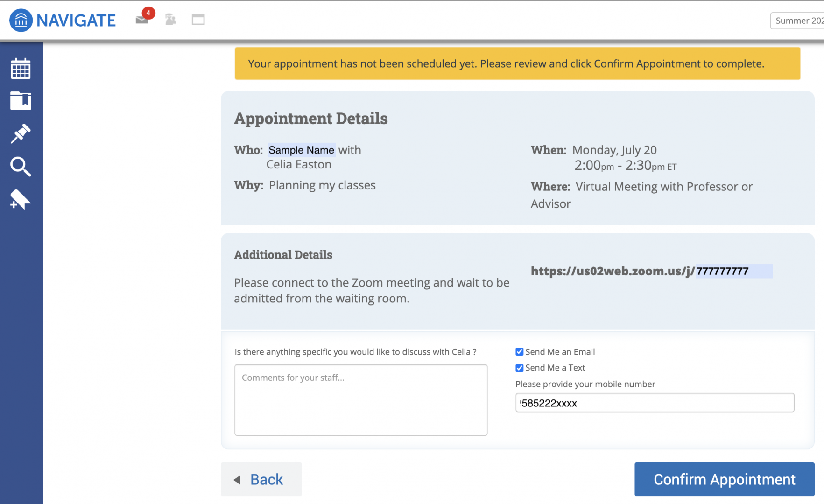Screen dimensions: 824x504
Task: Open search using sidebar magnifier icon
Action: 21,167
